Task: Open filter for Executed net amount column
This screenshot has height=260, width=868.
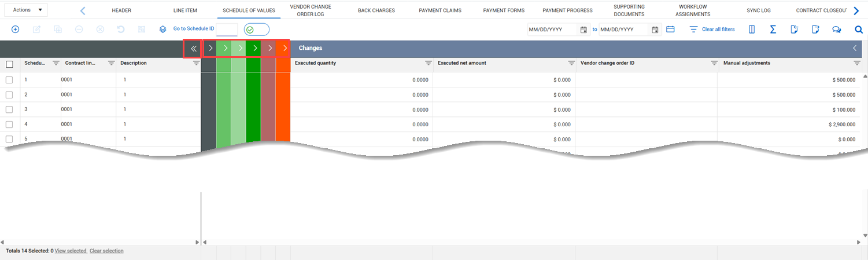Action: [571, 63]
